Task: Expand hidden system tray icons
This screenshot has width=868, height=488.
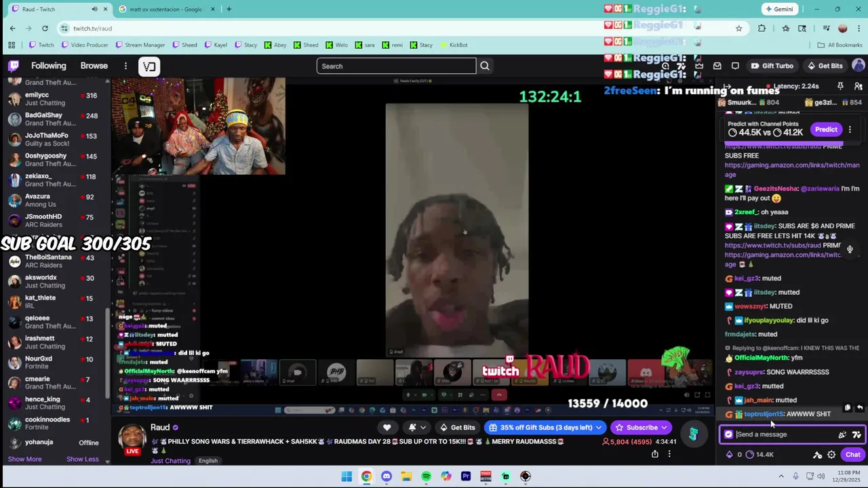Action: 781,476
